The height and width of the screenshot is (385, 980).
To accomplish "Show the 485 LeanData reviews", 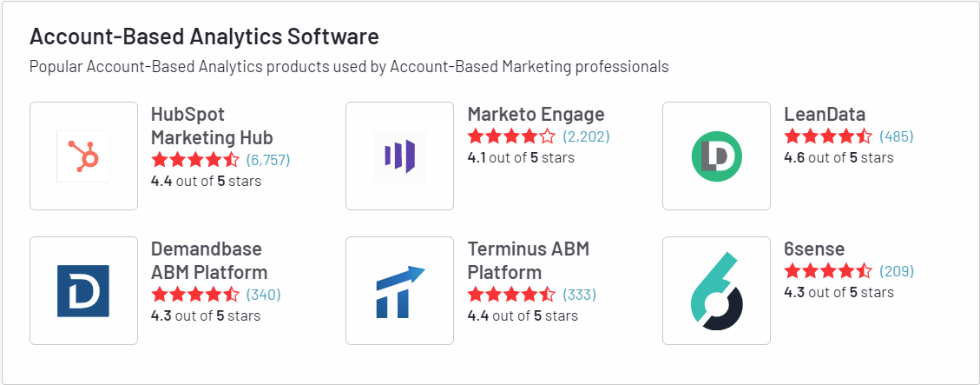I will coord(897,136).
